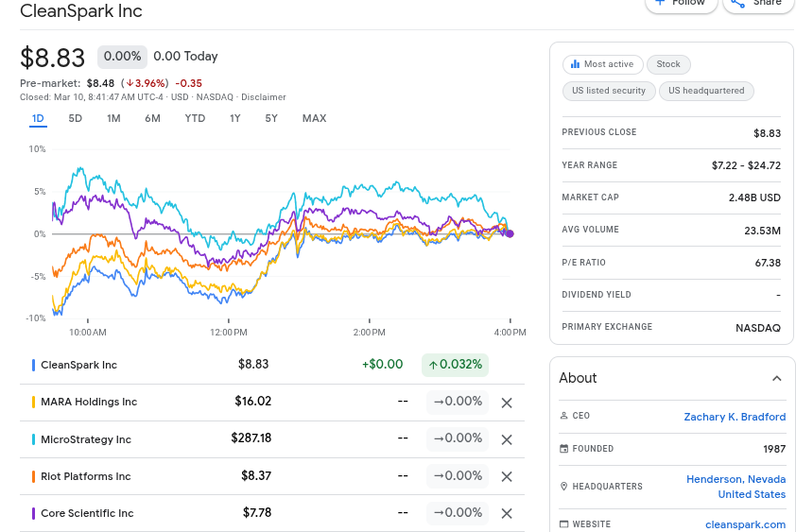This screenshot has height=532, width=796.
Task: Click the Previous Close value $8.83
Action: [x=767, y=133]
